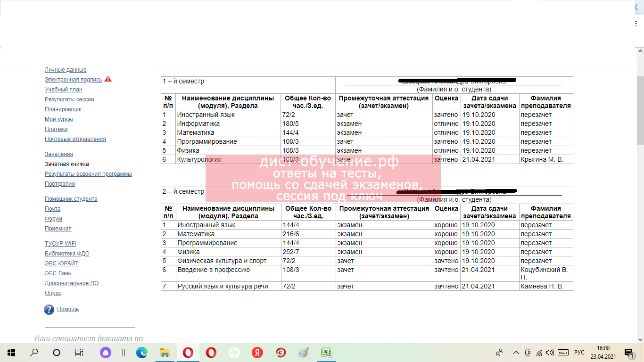Select the Портфолио sidebar item
This screenshot has width=644, height=362.
coord(60,184)
